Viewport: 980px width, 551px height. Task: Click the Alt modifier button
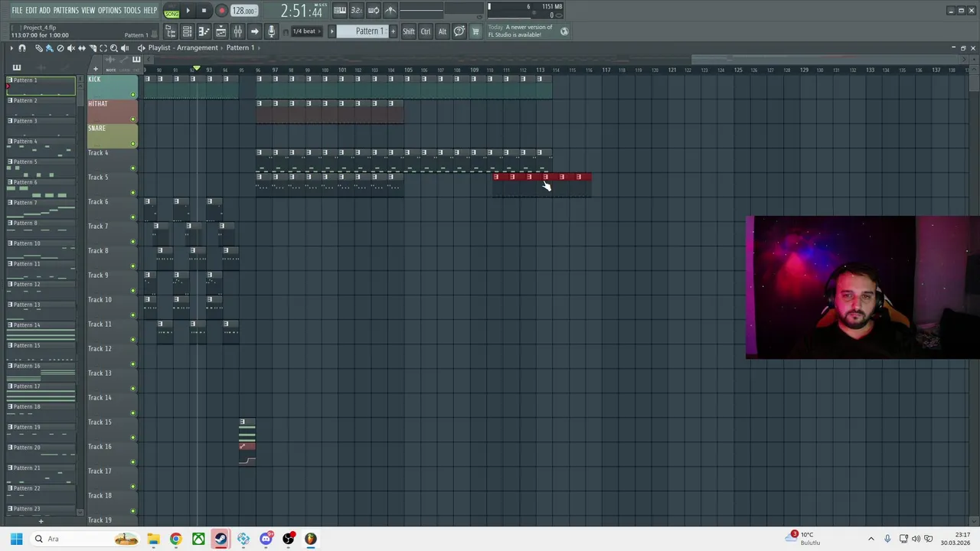443,31
